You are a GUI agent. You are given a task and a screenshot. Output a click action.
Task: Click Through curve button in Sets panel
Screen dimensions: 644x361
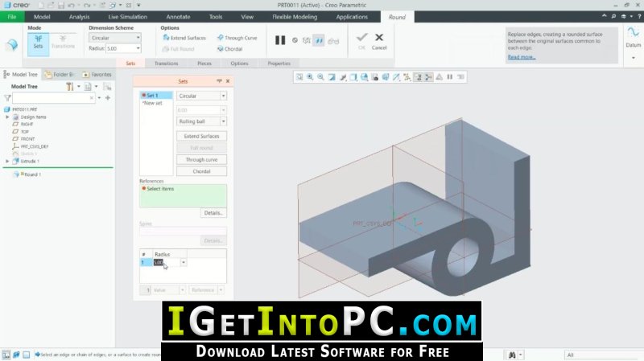point(202,159)
